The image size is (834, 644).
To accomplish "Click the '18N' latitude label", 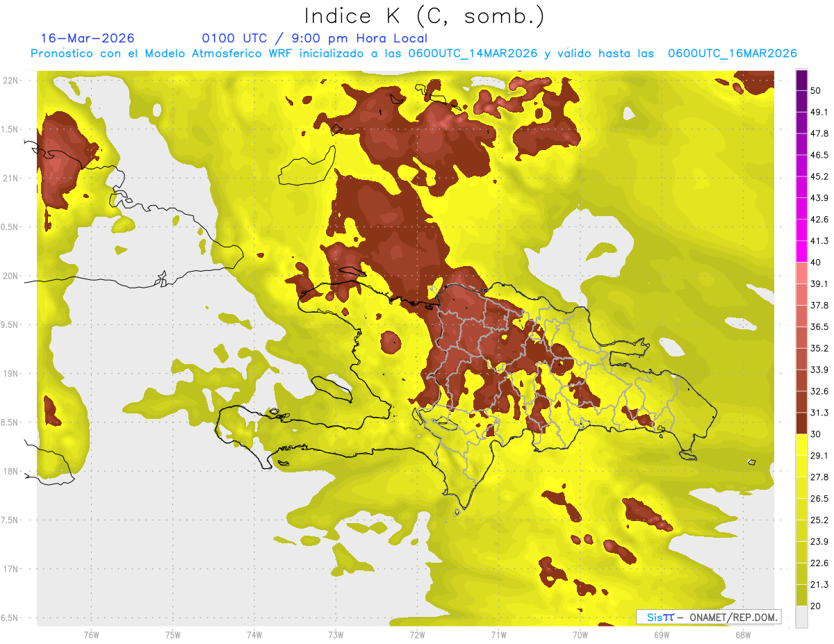I will coord(11,472).
